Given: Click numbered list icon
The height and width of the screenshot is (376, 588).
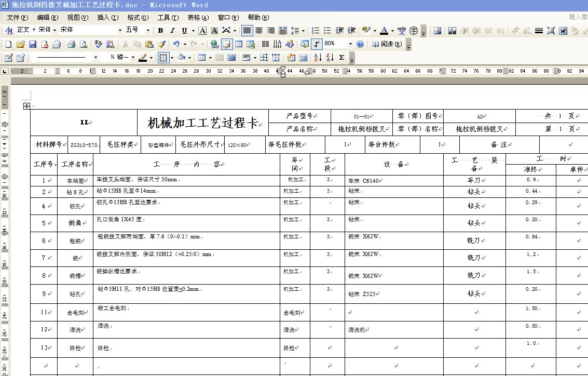Looking at the screenshot, I should (x=316, y=31).
